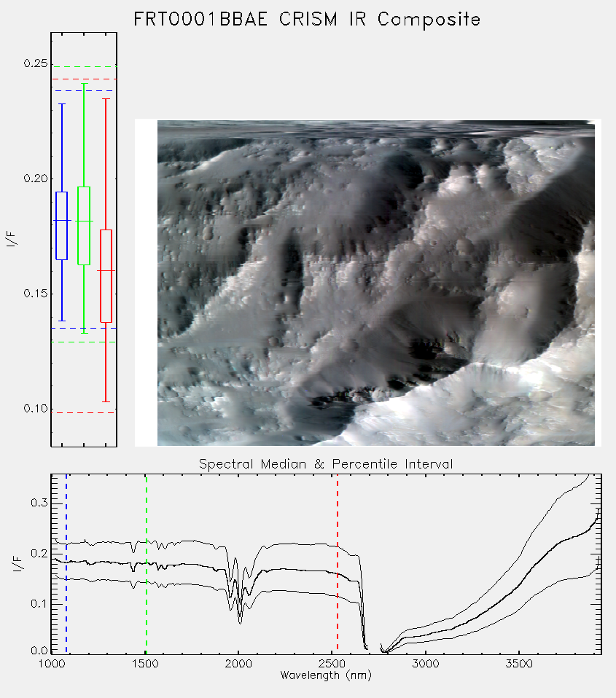Screen dimensions: 616x698
Task: Click the upper red dashed horizontal line
Action: tap(84, 79)
